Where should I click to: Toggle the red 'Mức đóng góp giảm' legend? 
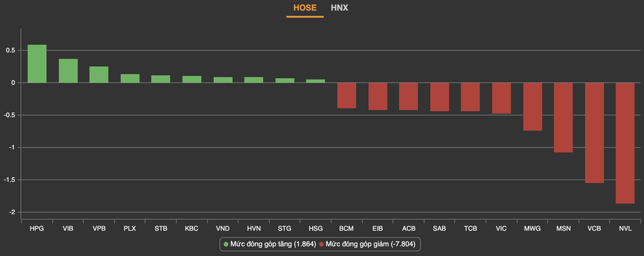click(x=369, y=243)
